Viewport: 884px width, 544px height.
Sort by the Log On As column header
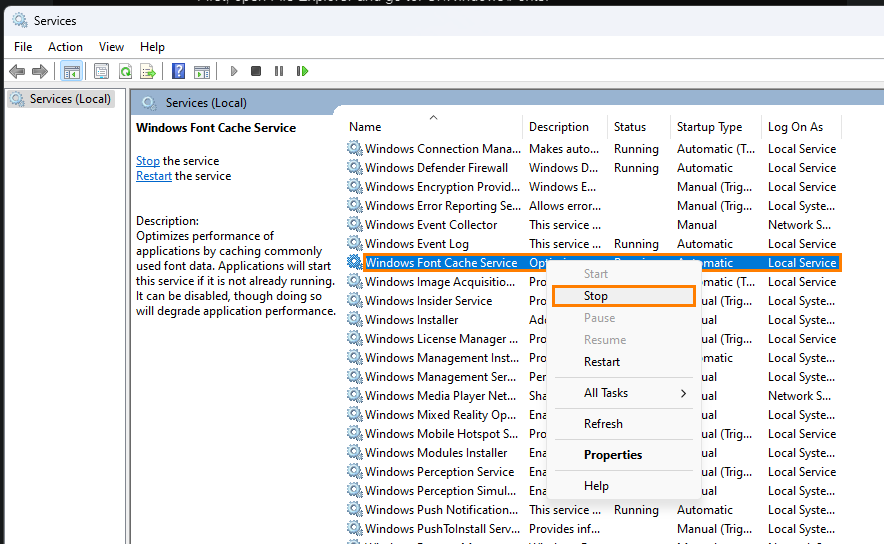pyautogui.click(x=795, y=127)
